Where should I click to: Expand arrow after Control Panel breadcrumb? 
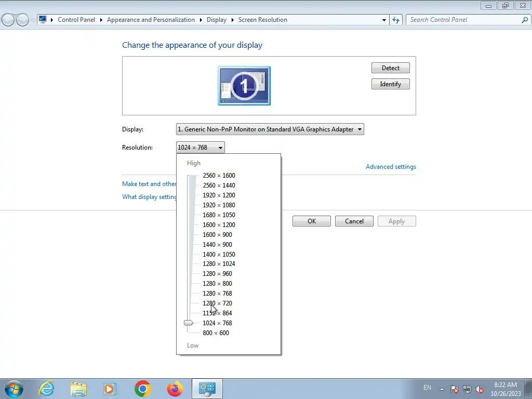point(101,20)
